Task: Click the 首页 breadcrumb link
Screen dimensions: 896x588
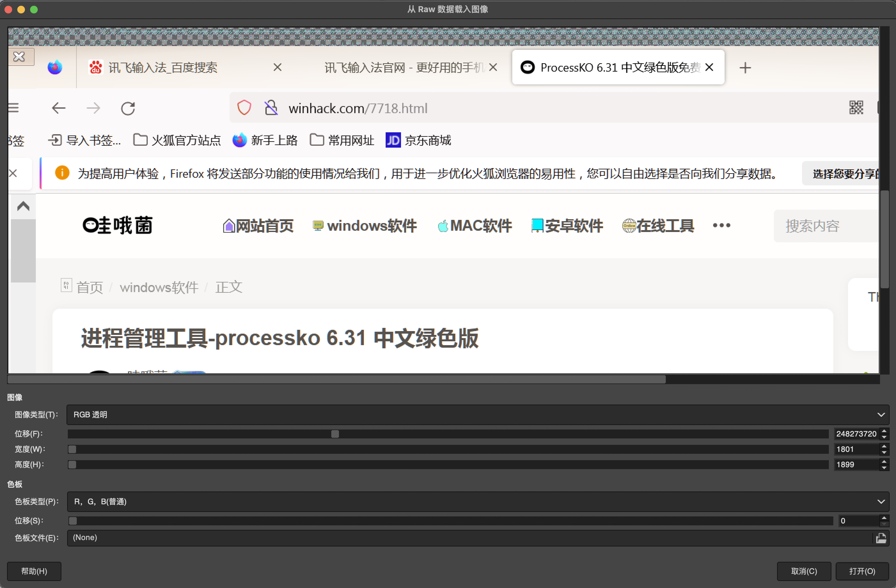Action: 90,287
